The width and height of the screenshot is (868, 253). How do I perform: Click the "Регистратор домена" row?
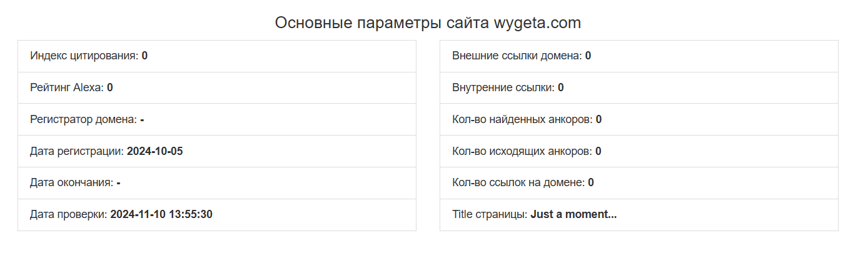tap(216, 120)
